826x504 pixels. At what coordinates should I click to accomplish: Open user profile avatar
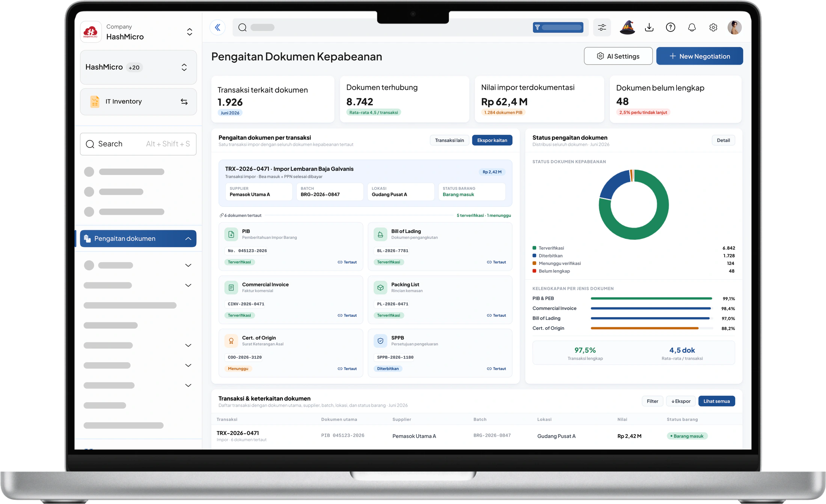735,27
